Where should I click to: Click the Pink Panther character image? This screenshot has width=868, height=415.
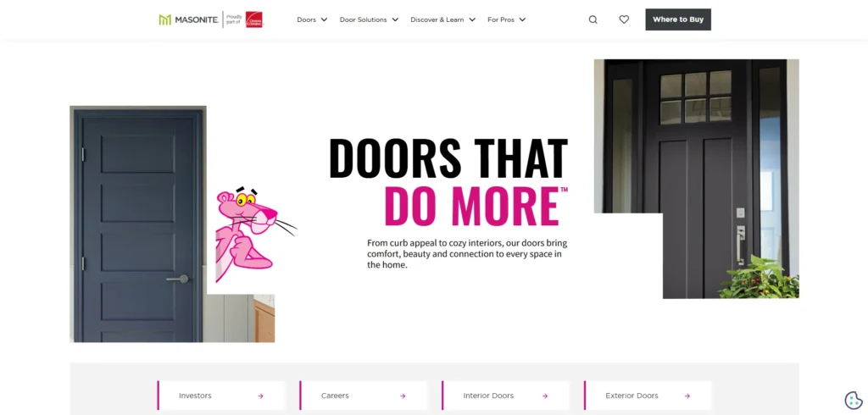pos(254,235)
